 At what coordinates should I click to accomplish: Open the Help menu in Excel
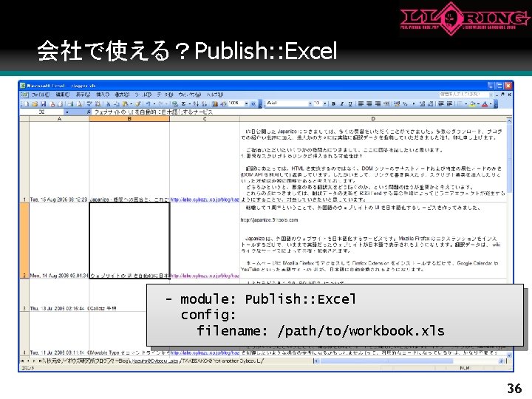215,95
